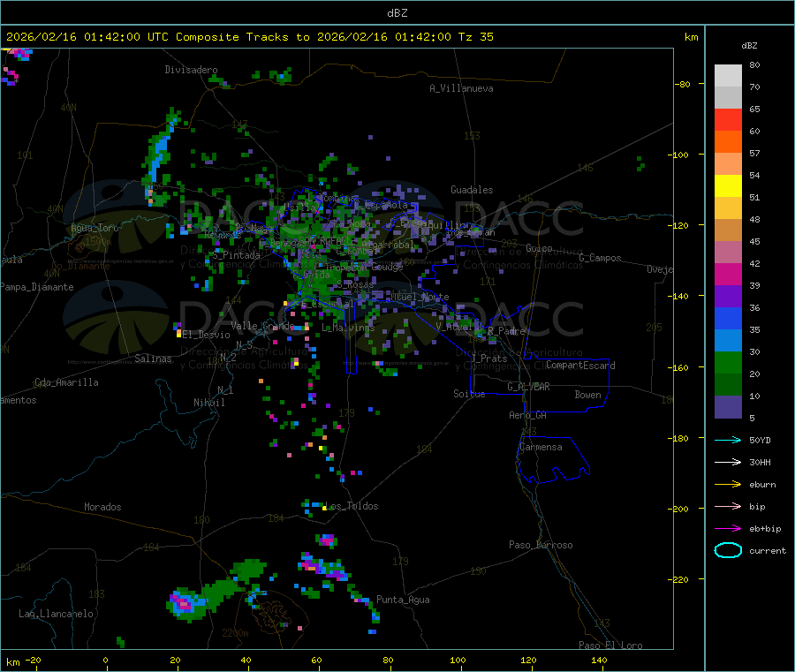795x672 pixels.
Task: Click the A_Villanueva map label
Action: tap(461, 88)
